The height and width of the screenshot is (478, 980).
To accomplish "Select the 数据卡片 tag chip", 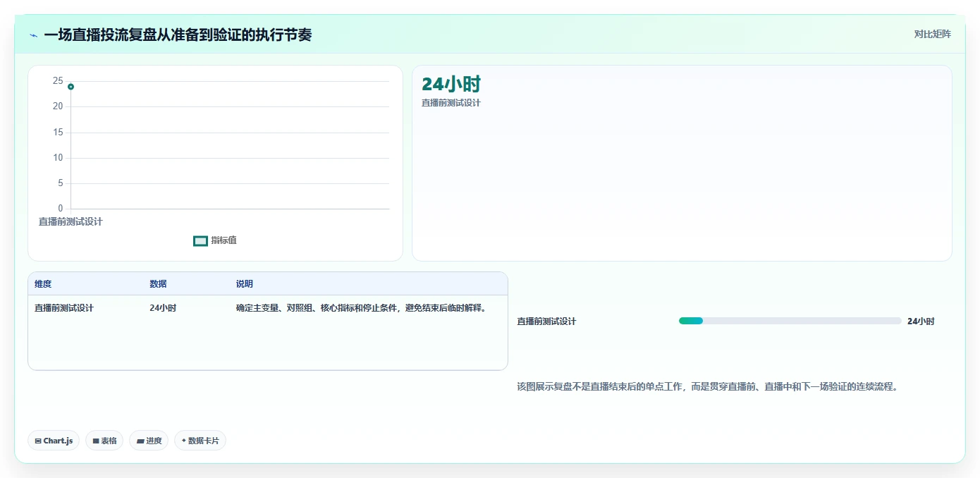I will (x=200, y=441).
